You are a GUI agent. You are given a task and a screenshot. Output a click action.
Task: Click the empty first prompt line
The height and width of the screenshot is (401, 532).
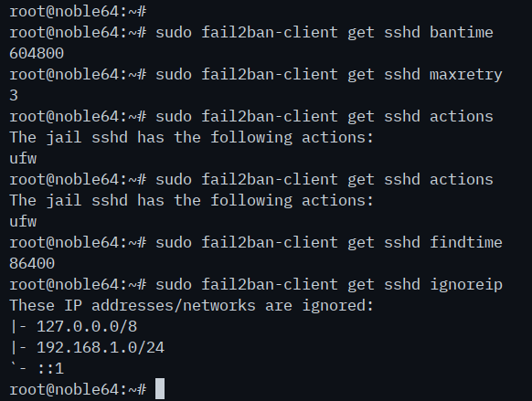(78, 12)
